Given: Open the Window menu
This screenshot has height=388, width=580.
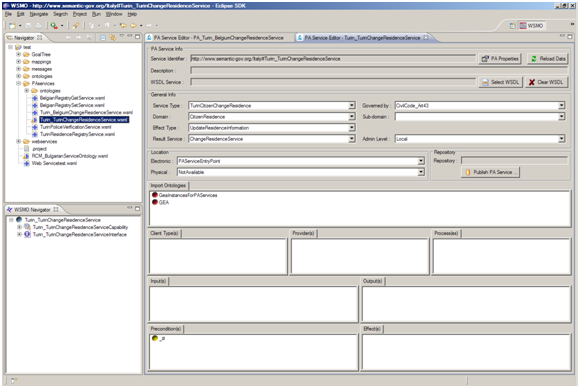Looking at the screenshot, I should pos(114,14).
